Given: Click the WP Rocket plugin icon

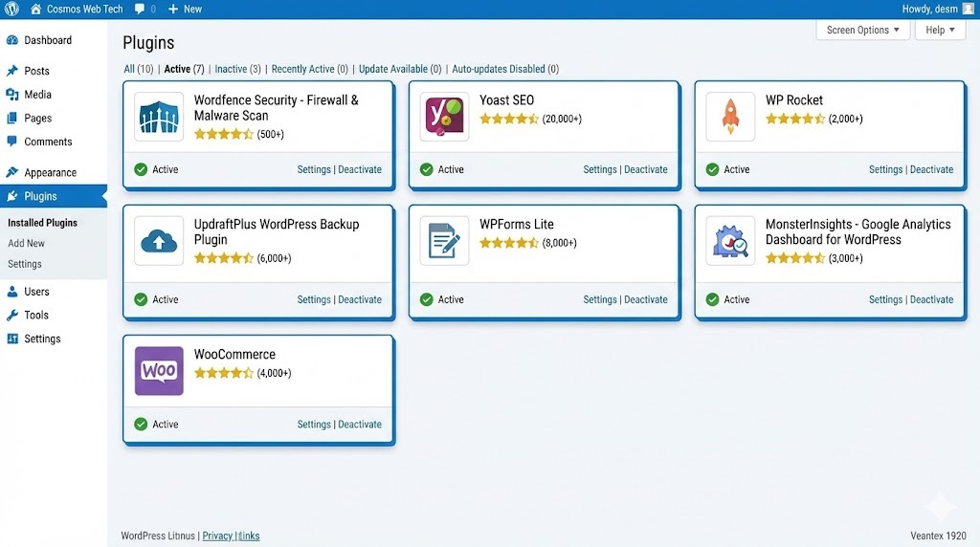Looking at the screenshot, I should click(x=730, y=117).
